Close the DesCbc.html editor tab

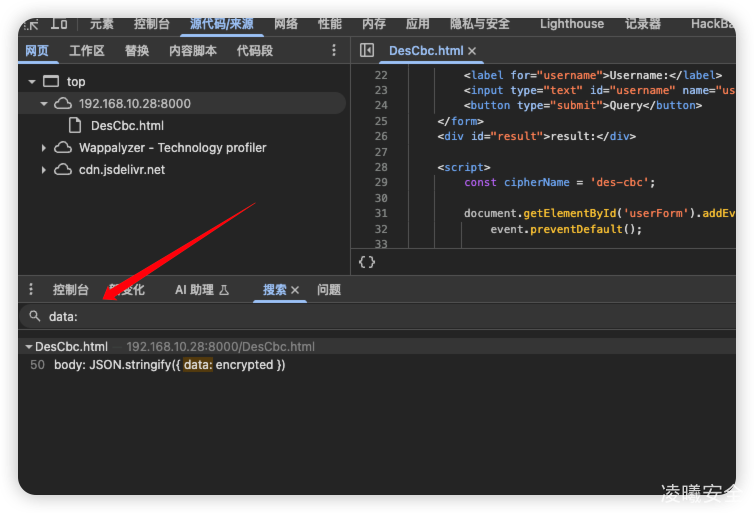tap(472, 51)
